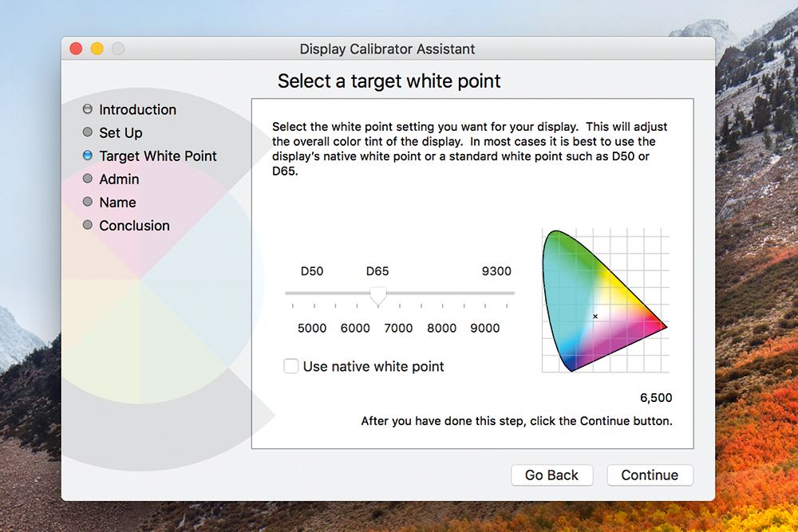Jump to the Conclusion step

[133, 226]
